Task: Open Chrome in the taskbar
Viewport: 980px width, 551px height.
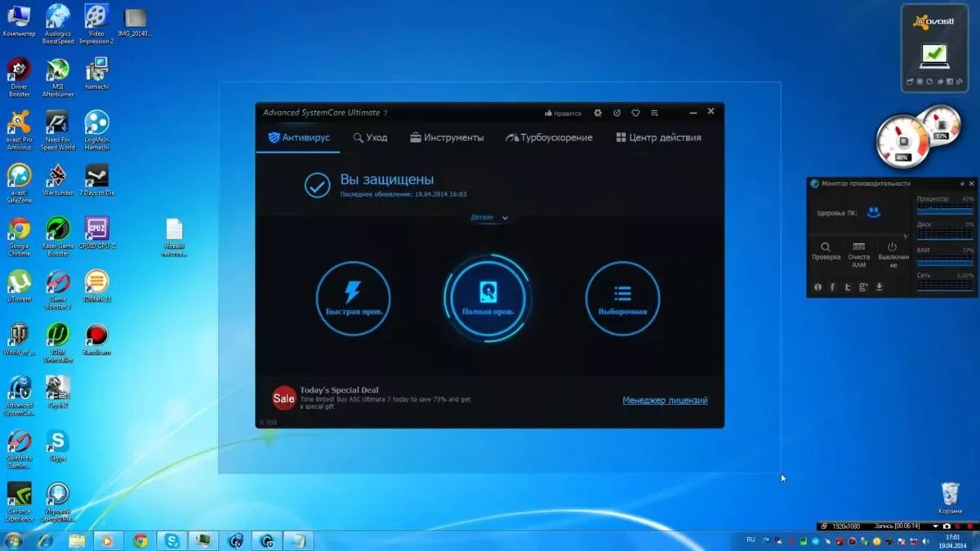Action: [x=140, y=540]
